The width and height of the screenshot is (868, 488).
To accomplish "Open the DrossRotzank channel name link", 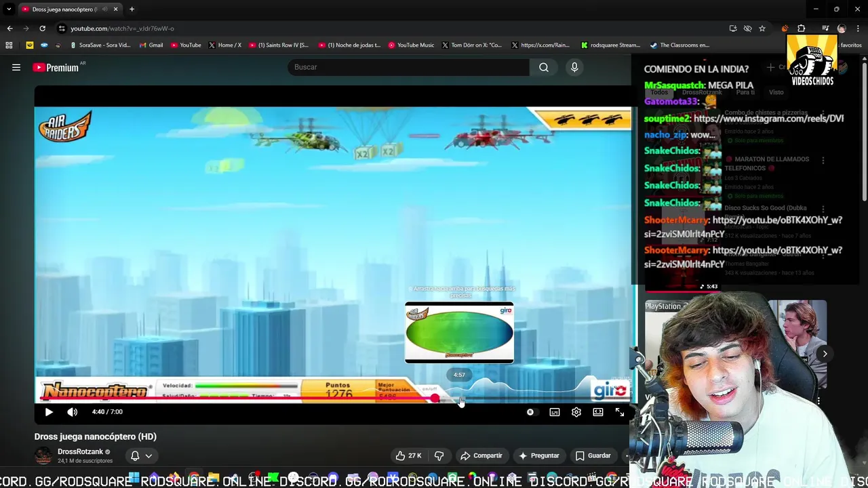I will coord(80,452).
